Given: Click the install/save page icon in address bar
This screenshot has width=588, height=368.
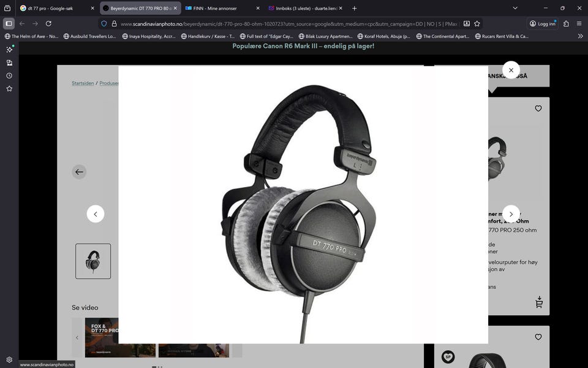Looking at the screenshot, I should (x=466, y=24).
